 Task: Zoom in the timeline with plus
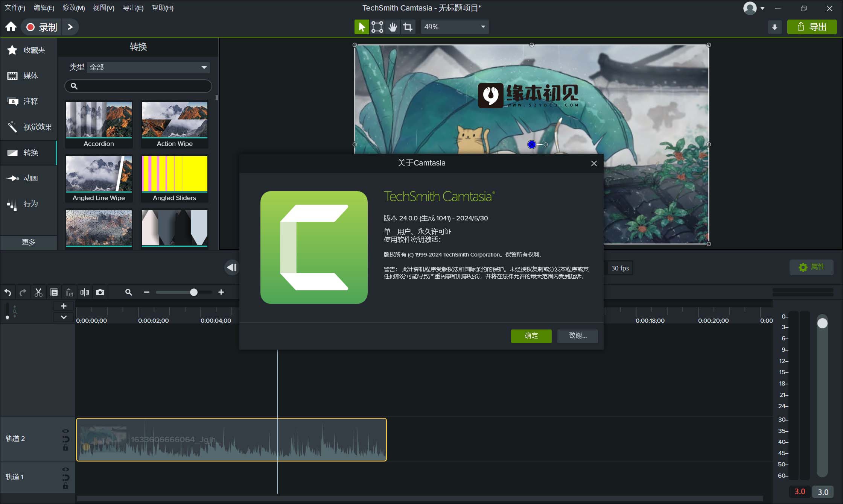click(x=221, y=292)
